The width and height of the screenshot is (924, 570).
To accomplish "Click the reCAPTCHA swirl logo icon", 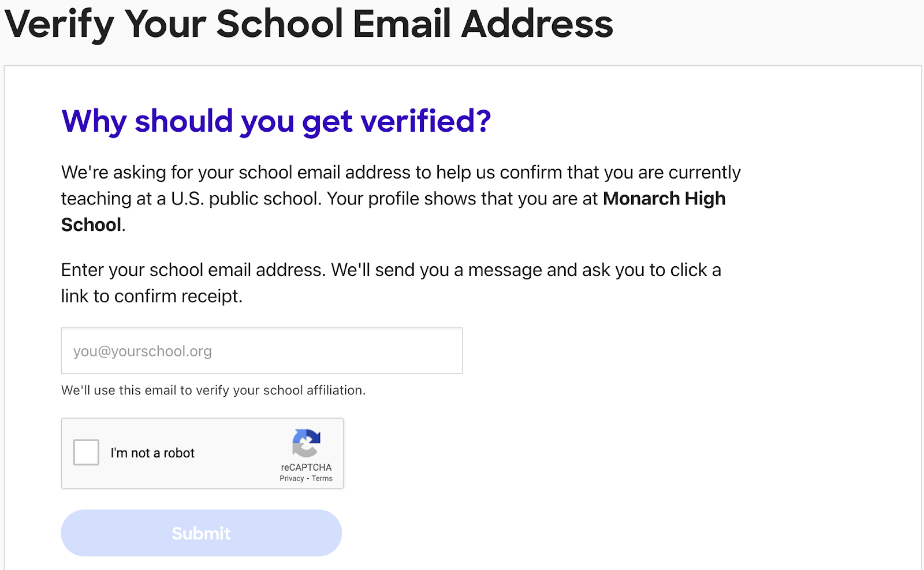I will point(306,444).
